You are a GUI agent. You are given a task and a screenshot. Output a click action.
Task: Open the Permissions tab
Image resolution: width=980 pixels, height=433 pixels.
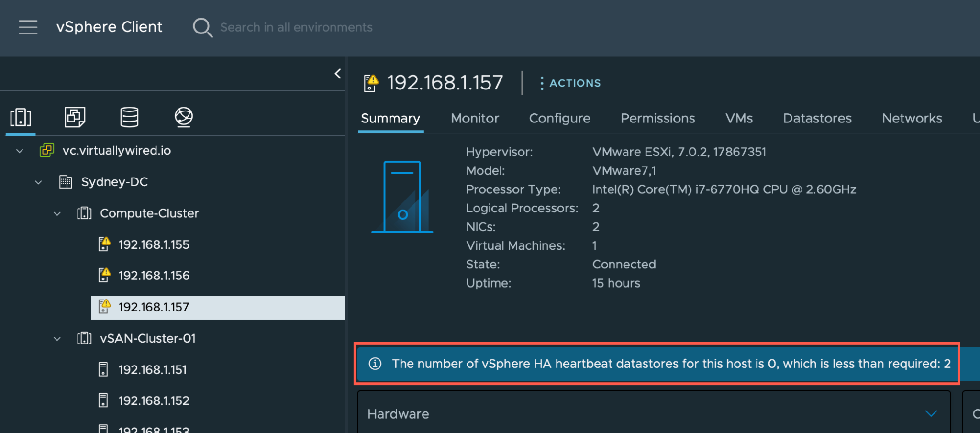657,118
